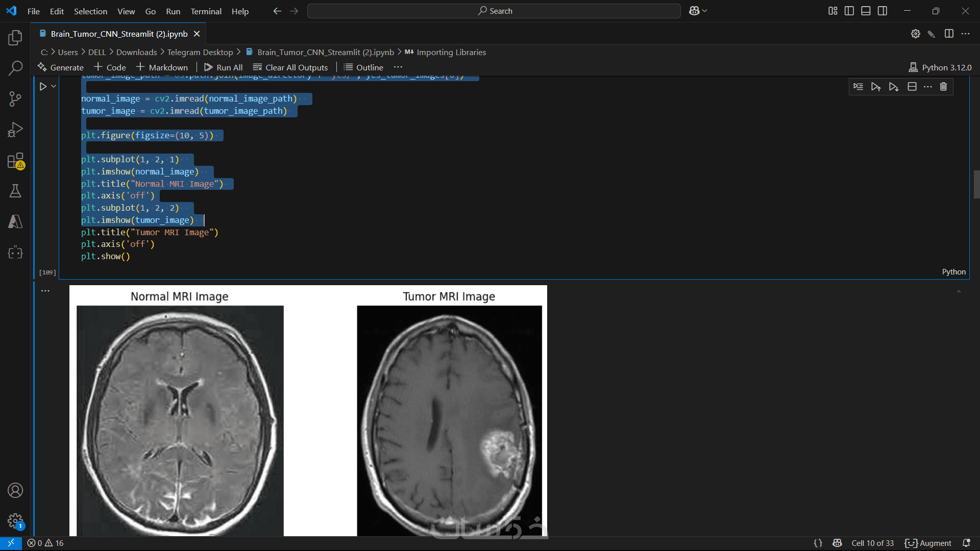Split the current cell
This screenshot has height=551, width=980.
point(912,87)
